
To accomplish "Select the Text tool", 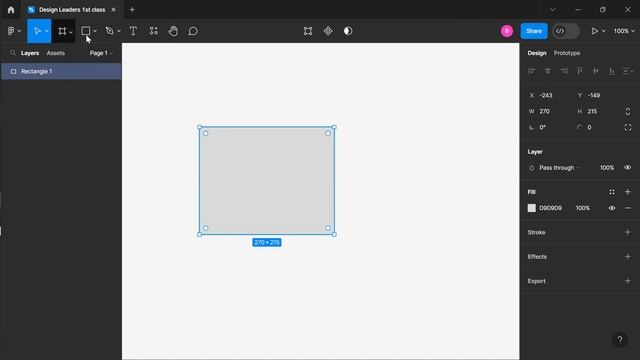I will click(133, 31).
